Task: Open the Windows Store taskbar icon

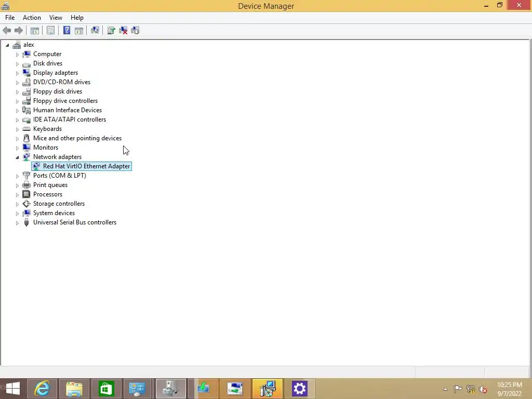Action: point(106,389)
